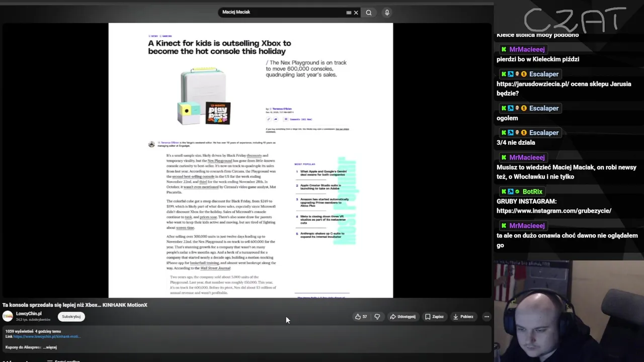Viewport: 644px width, 362px height.
Task: Clear the search box with the X icon
Action: click(356, 13)
